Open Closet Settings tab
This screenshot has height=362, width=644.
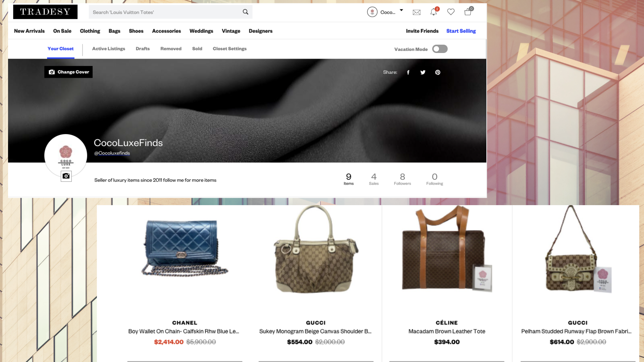click(229, 49)
